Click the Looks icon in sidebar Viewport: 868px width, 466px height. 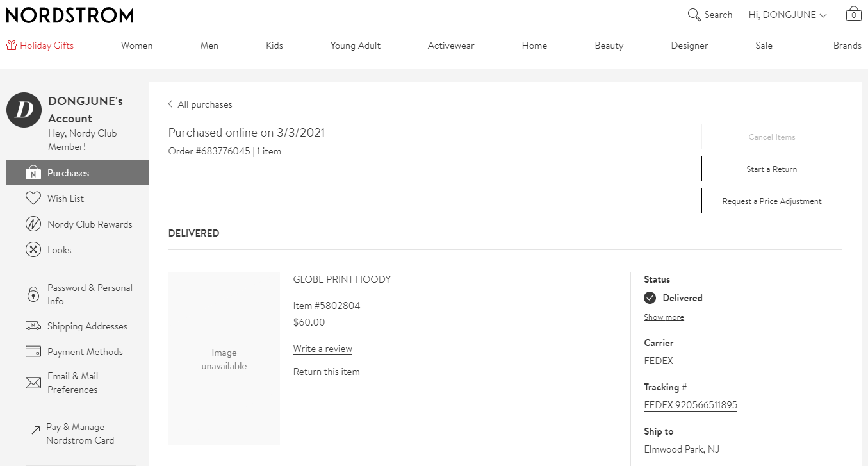pos(33,250)
